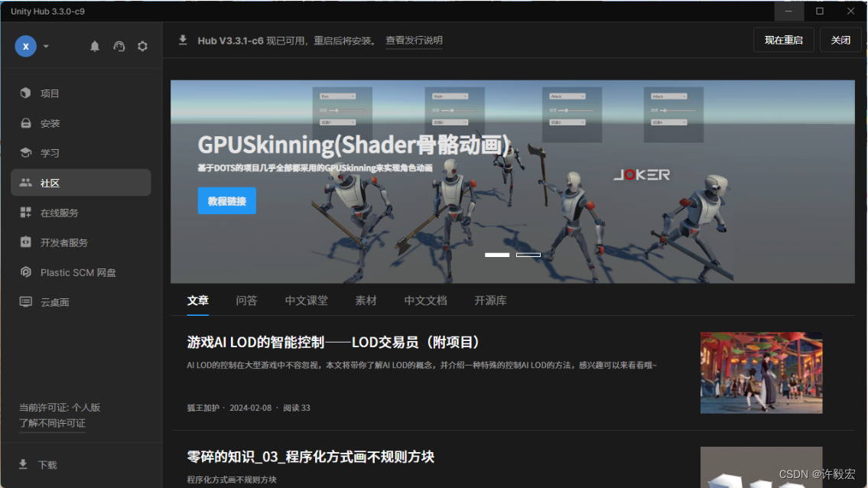Switch to 文章 tab
Viewport: 868px width, 488px height.
coord(197,301)
